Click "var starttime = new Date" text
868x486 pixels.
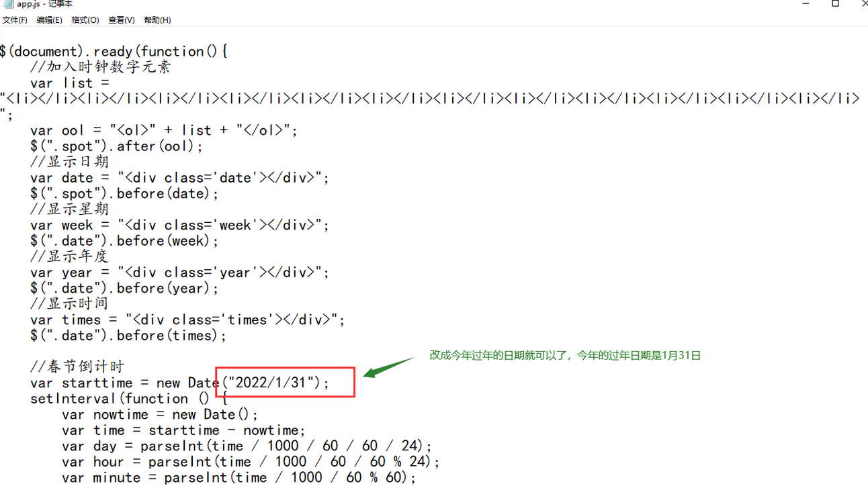tap(125, 383)
